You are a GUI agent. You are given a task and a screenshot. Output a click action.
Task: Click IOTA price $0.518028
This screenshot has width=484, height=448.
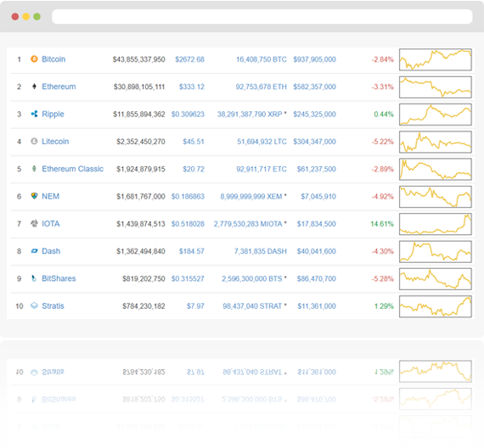pyautogui.click(x=188, y=224)
